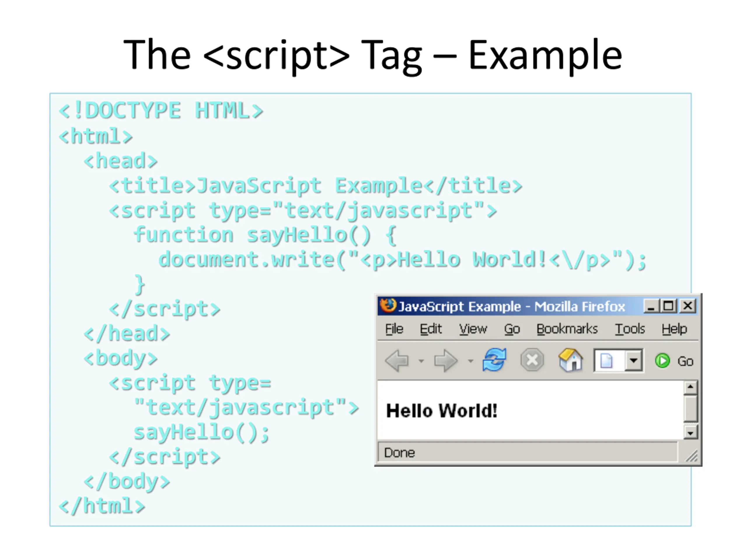Click the Stop loading X icon
Image resolution: width=747 pixels, height=560 pixels.
[532, 360]
